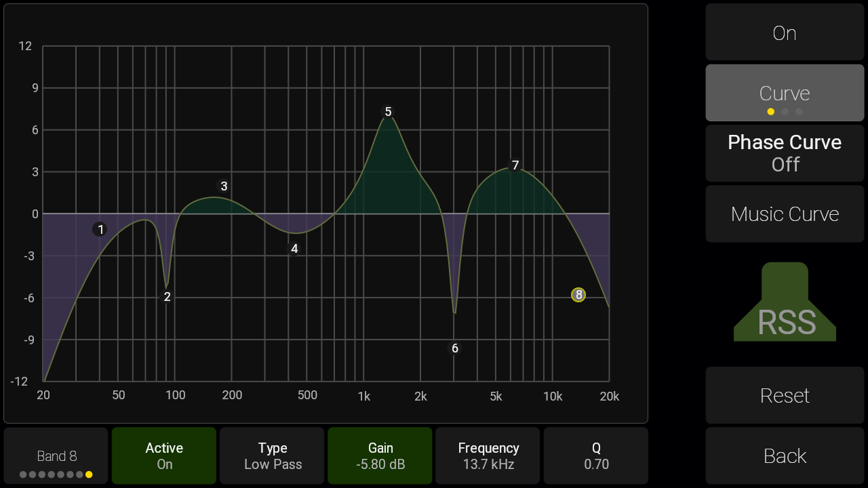
Task: Open the Frequency 13.7 kHz field
Action: tap(488, 455)
